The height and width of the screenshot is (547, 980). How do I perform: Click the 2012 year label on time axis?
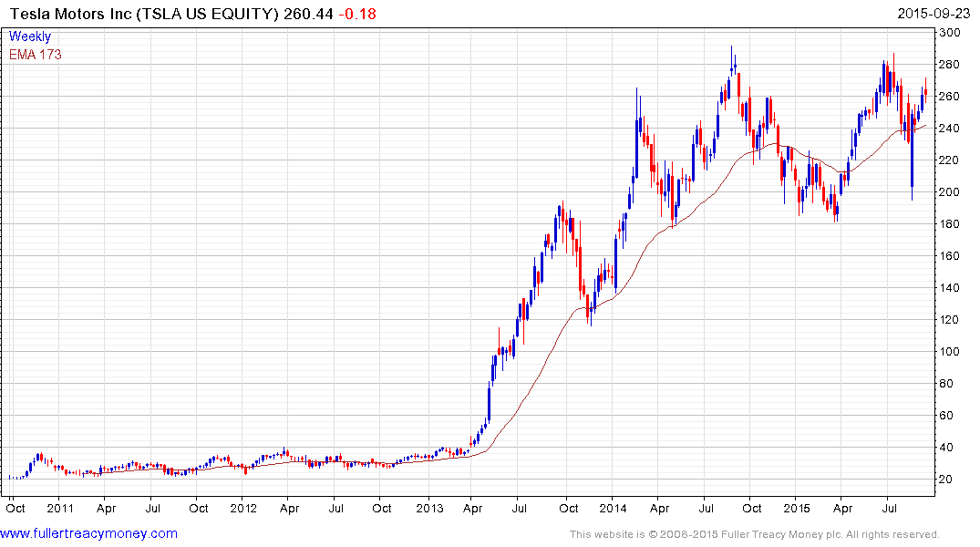pyautogui.click(x=243, y=508)
